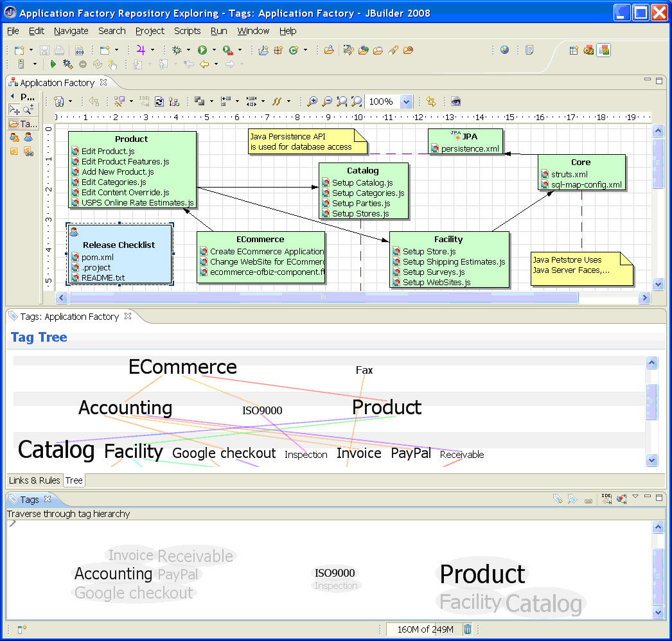Switch to Links & Rules tab

[x=34, y=480]
